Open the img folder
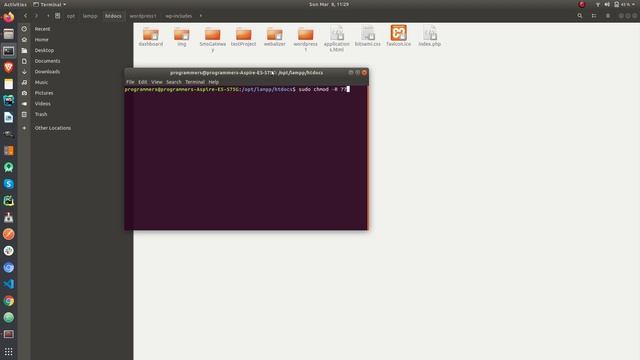Viewport: 640px width, 360px height. tap(182, 36)
